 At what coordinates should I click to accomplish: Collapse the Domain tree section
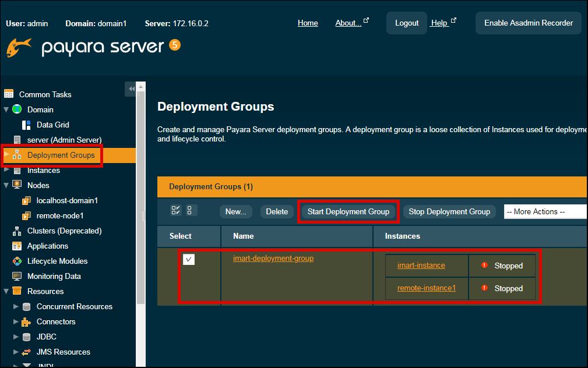(6, 109)
